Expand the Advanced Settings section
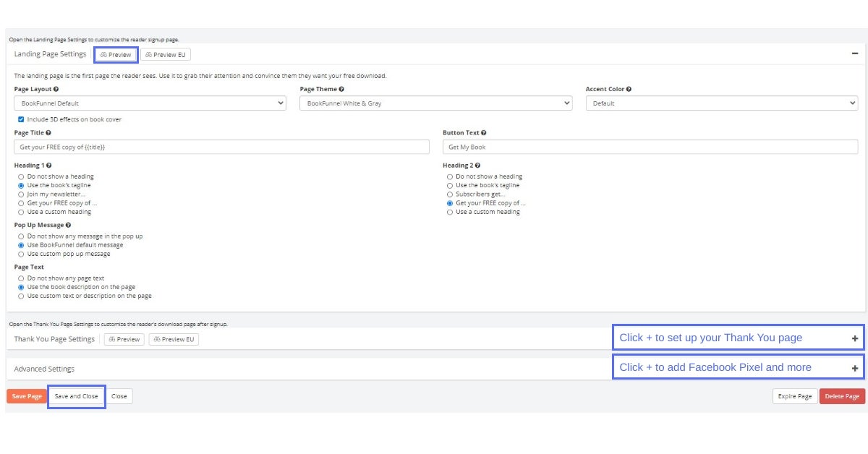 [x=854, y=369]
